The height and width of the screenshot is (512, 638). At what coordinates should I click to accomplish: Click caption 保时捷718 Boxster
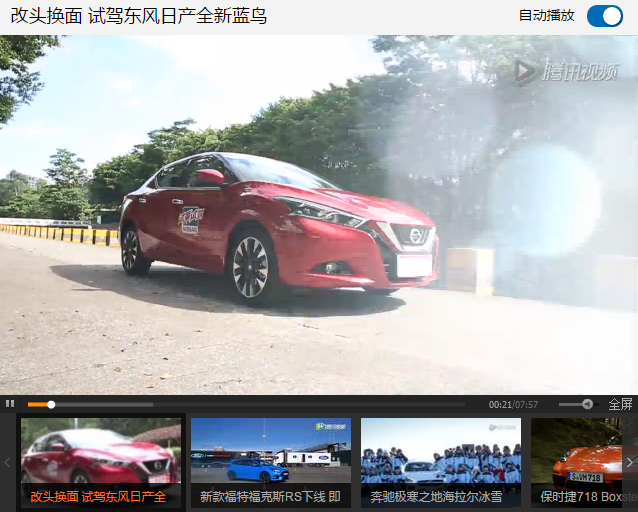[x=588, y=497]
